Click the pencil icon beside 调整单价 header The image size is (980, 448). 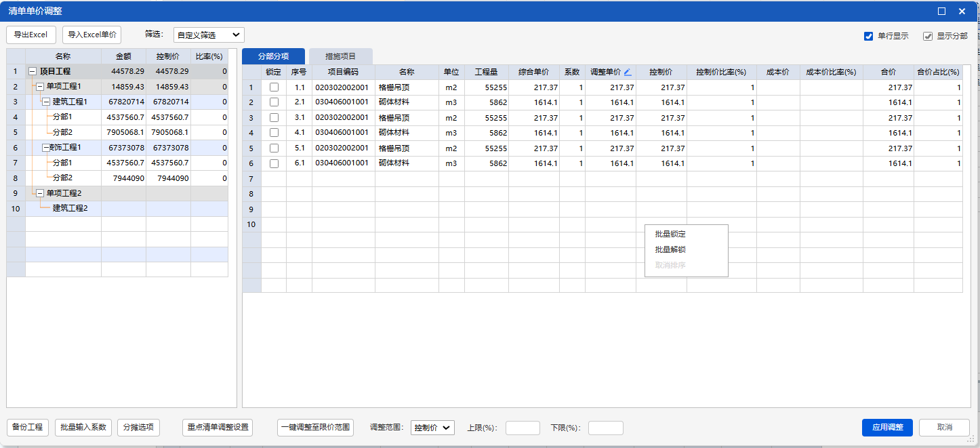point(628,72)
